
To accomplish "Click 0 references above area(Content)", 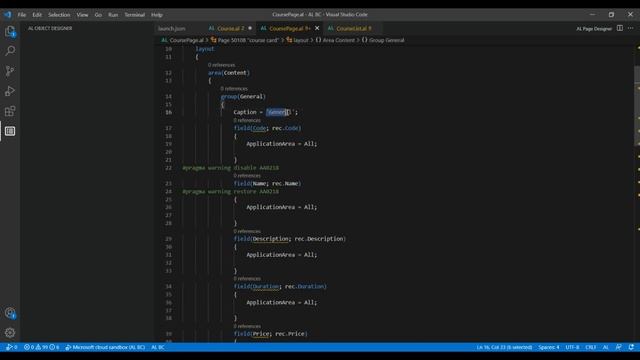I will (221, 65).
